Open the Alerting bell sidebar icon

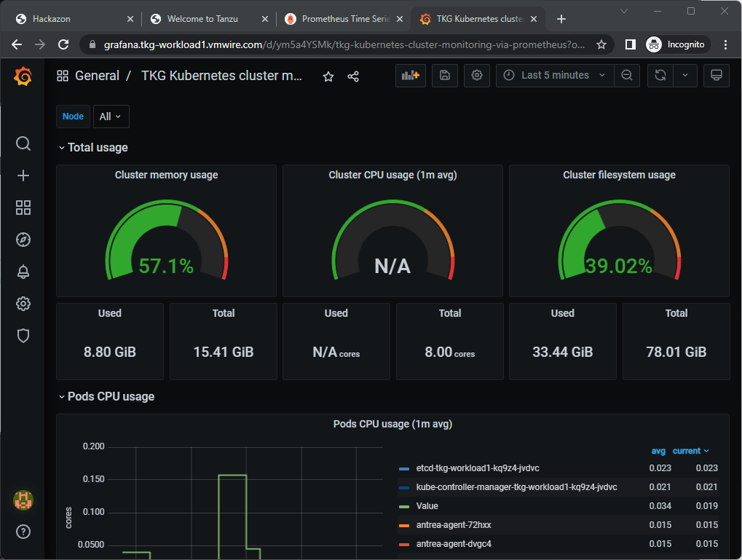(23, 272)
